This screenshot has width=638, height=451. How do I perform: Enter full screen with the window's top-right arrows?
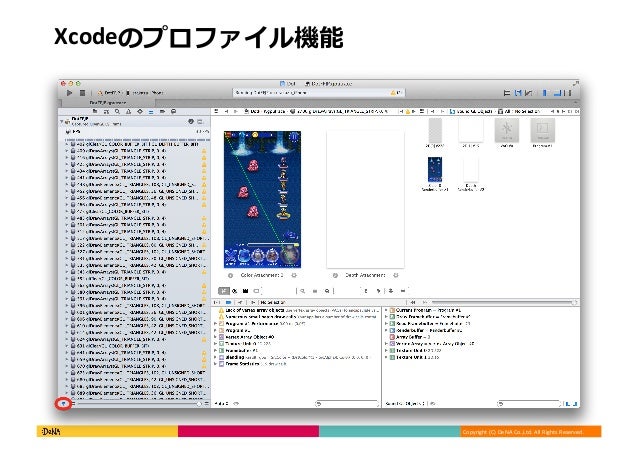[x=575, y=83]
